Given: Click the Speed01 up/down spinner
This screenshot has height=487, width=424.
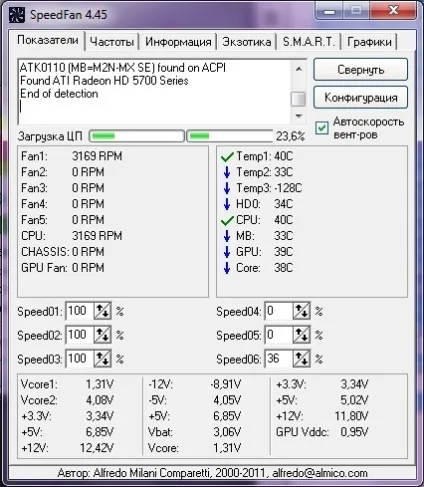Looking at the screenshot, I should (x=102, y=311).
